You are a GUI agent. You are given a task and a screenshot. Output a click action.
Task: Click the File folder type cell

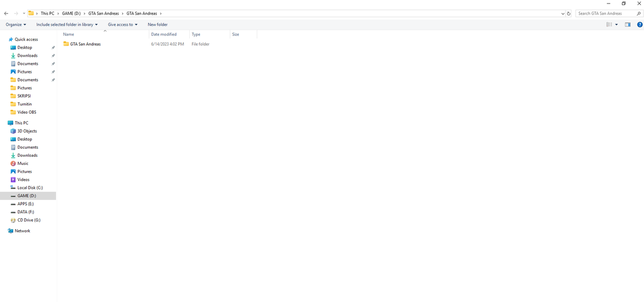pos(200,44)
